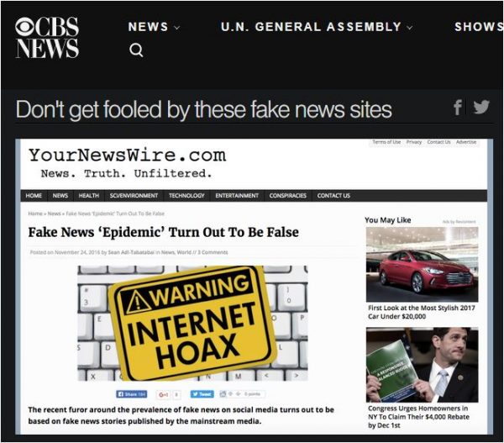
Task: Share the article via Twitter bird icon
Action: point(481,107)
